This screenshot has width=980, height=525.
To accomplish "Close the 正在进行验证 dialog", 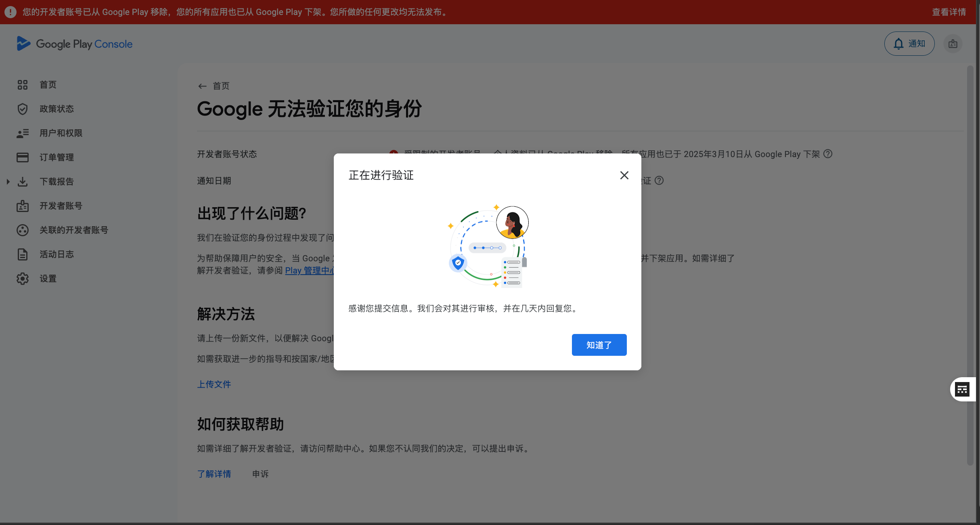I will click(624, 175).
